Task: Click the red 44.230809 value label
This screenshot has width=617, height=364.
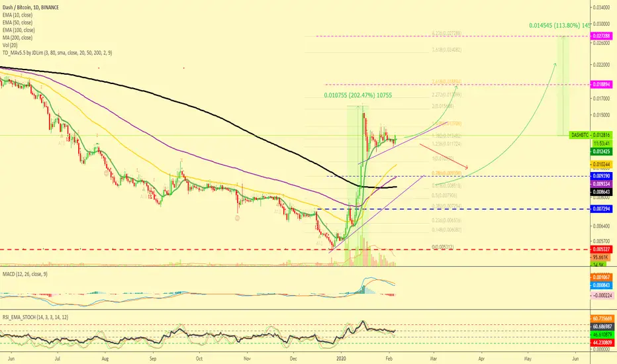Action: pyautogui.click(x=602, y=343)
